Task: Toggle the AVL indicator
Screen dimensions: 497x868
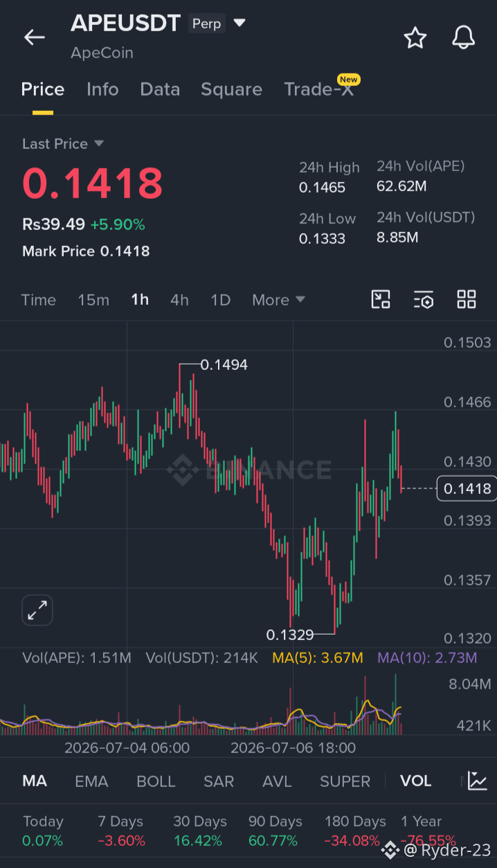Action: [277, 781]
